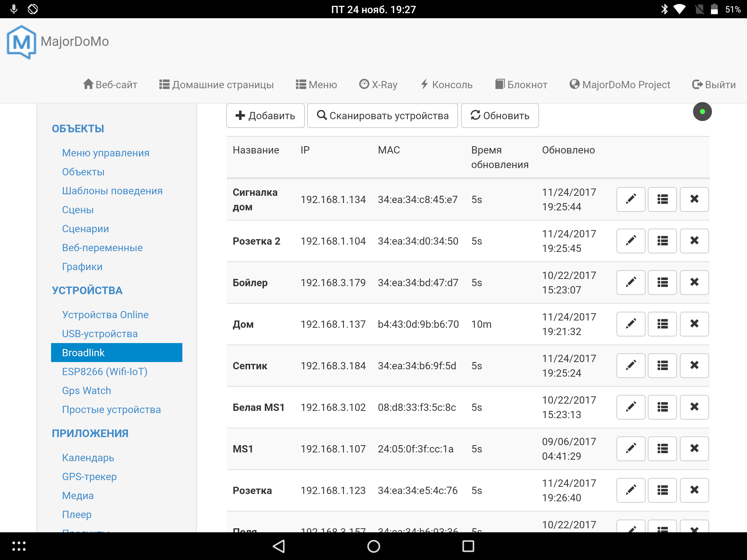
Task: Go to Сценарии sidebar link
Action: pyautogui.click(x=85, y=229)
